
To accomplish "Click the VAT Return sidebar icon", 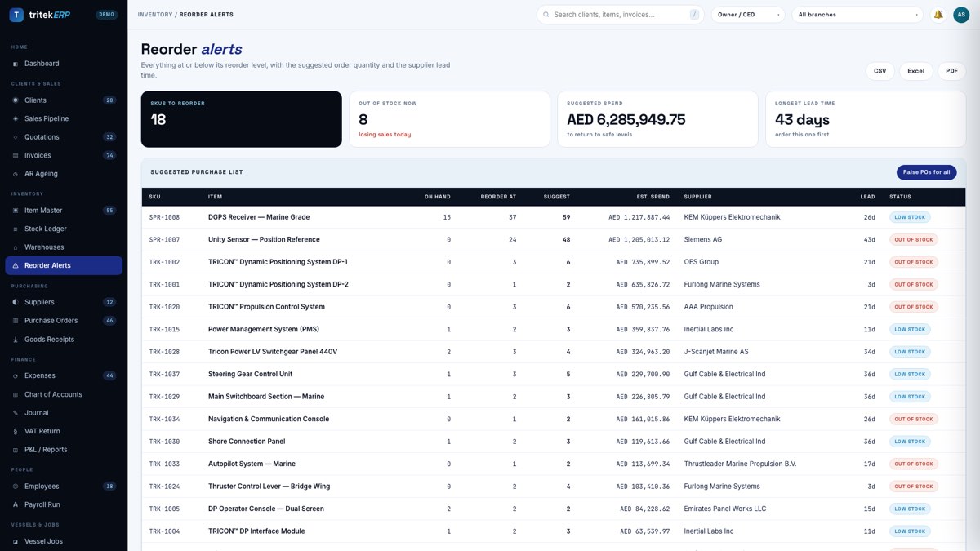I will (x=16, y=431).
